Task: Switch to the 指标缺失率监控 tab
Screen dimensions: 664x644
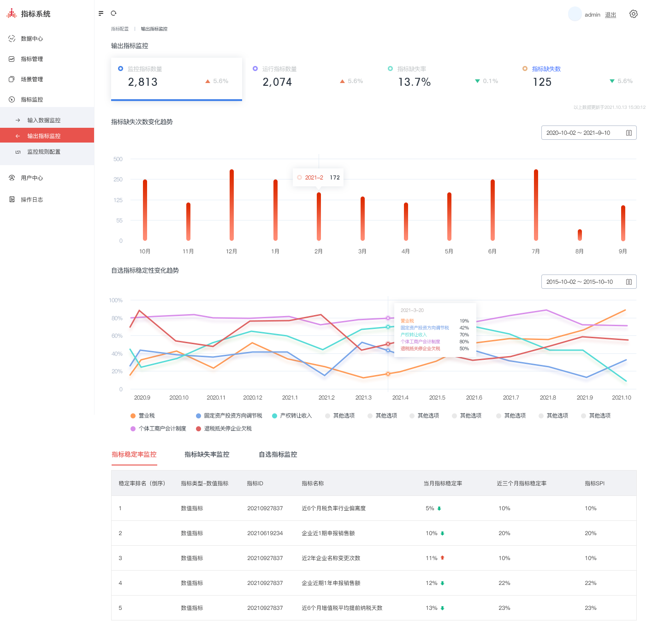Action: (x=207, y=454)
